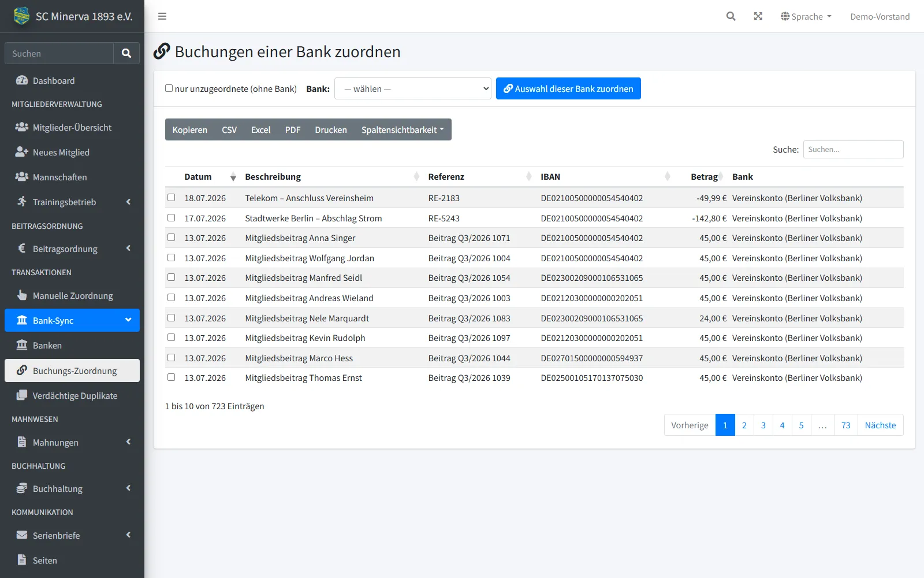Click the Trainingsbetrieb running icon
The image size is (924, 578).
[22, 202]
